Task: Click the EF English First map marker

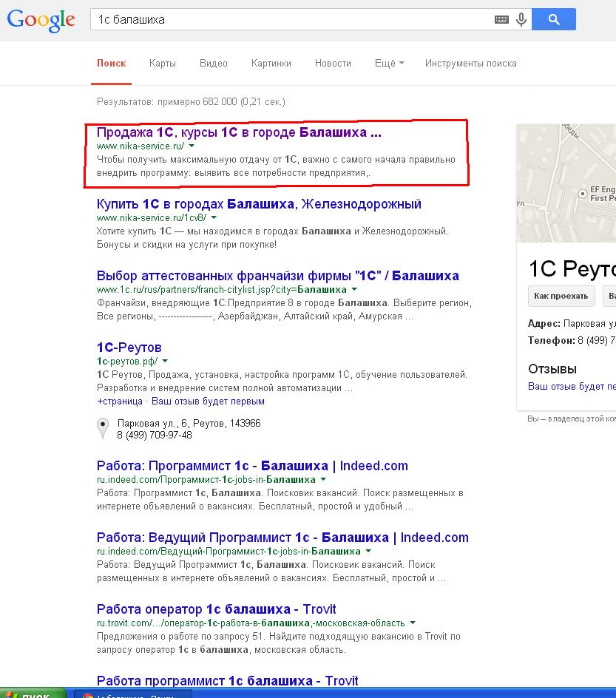Action: (582, 194)
